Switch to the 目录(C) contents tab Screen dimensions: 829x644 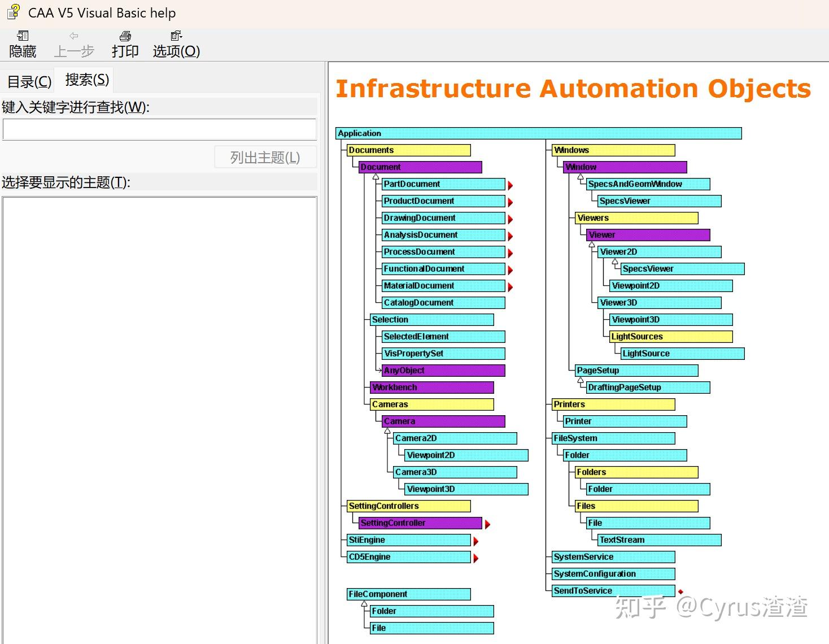coord(29,82)
